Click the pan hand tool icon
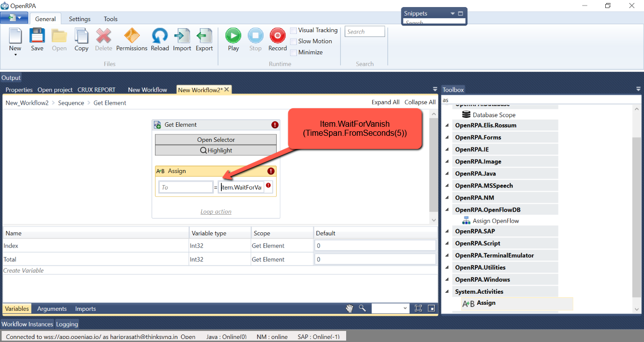 point(350,308)
